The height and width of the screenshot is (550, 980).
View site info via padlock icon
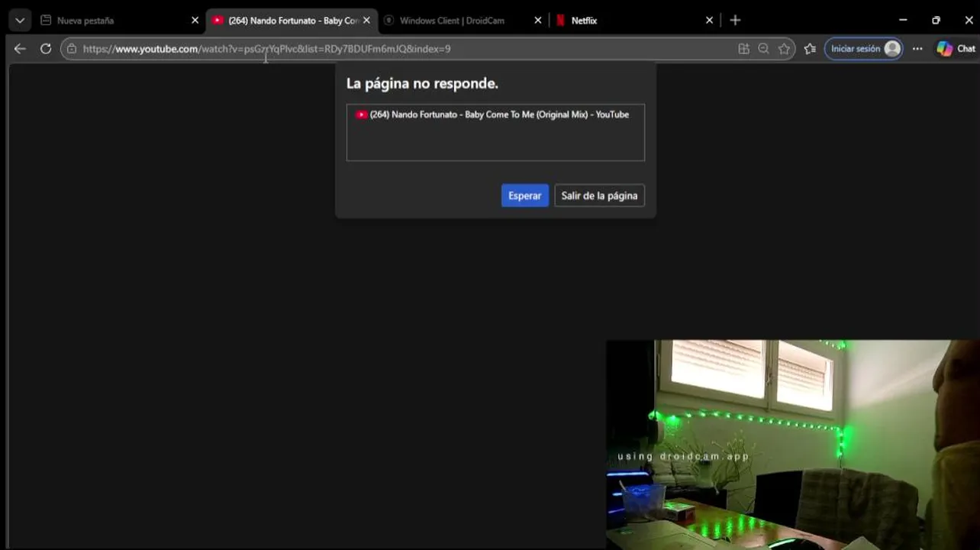(x=72, y=49)
